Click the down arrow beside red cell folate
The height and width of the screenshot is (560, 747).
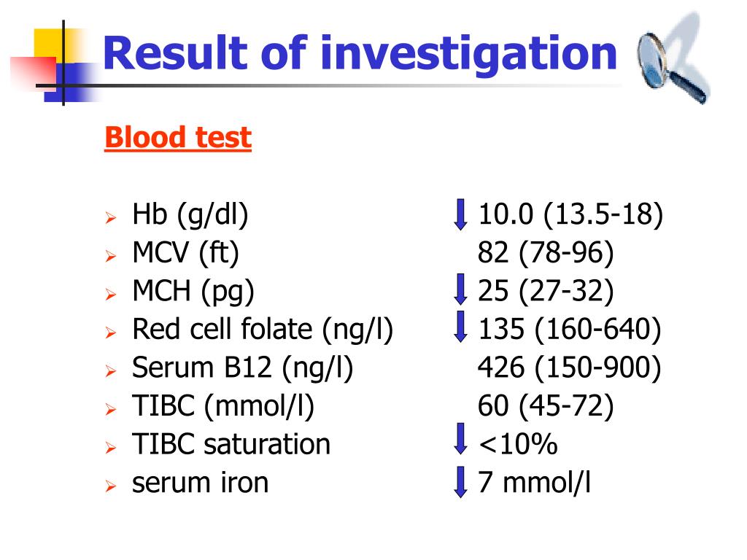coord(460,327)
